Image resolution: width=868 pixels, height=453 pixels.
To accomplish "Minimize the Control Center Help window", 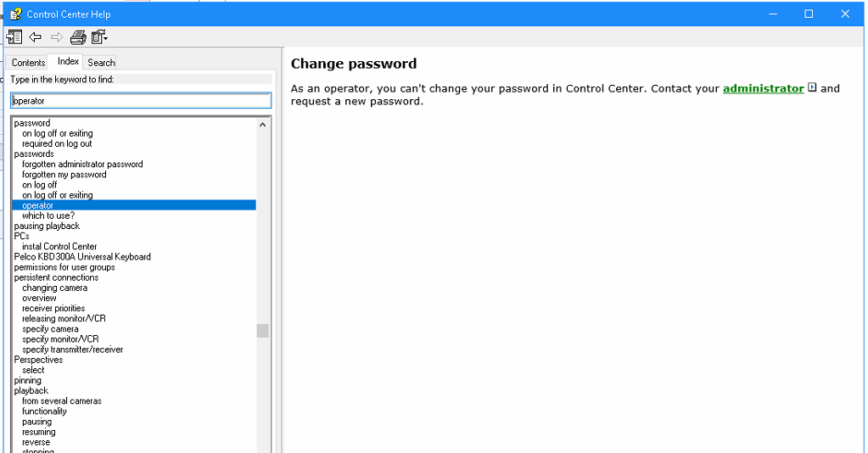I will point(773,14).
